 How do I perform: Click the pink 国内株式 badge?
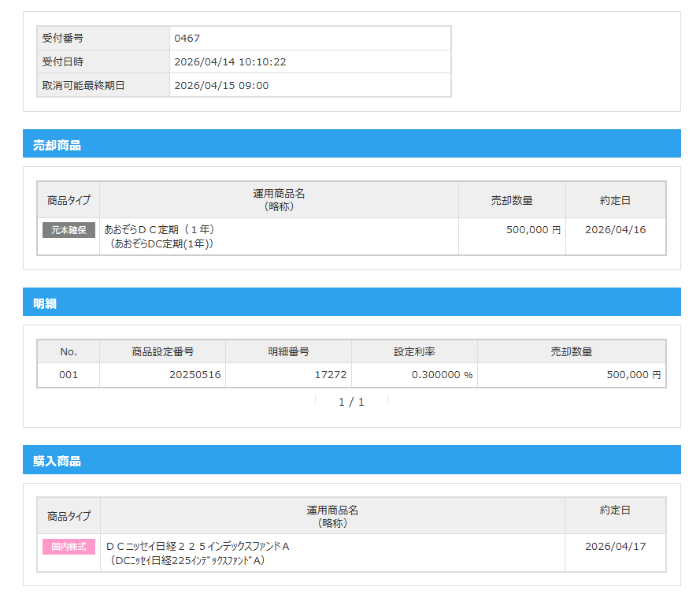69,547
